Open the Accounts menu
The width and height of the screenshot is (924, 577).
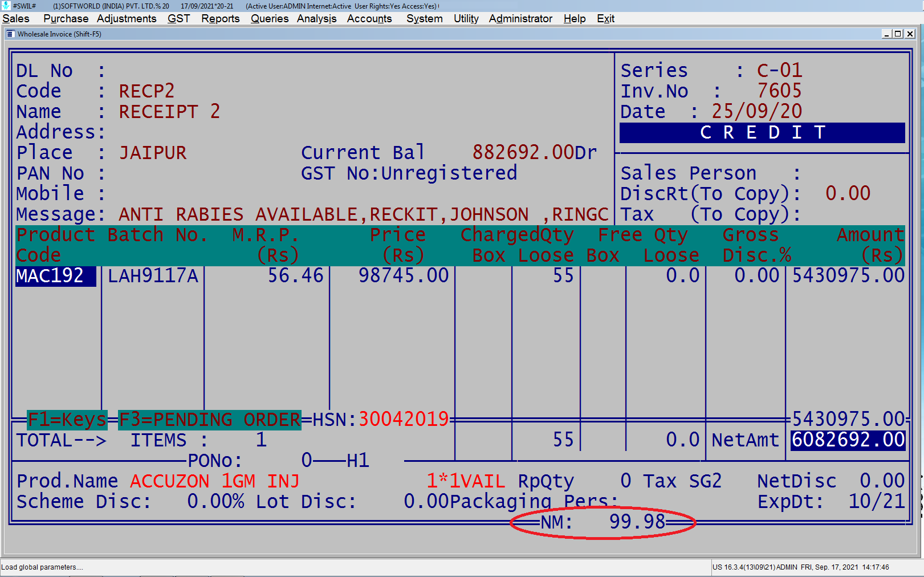tap(369, 19)
